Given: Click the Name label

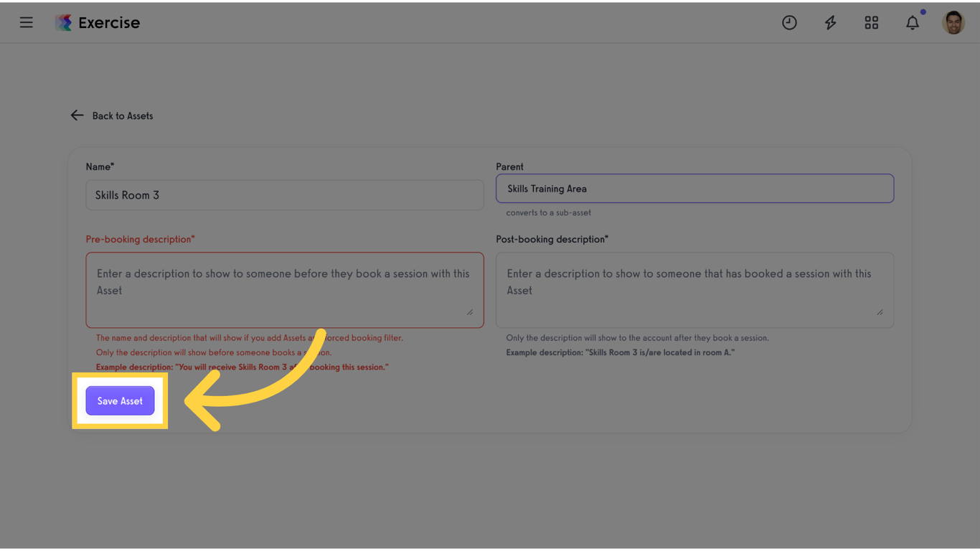Looking at the screenshot, I should (100, 166).
